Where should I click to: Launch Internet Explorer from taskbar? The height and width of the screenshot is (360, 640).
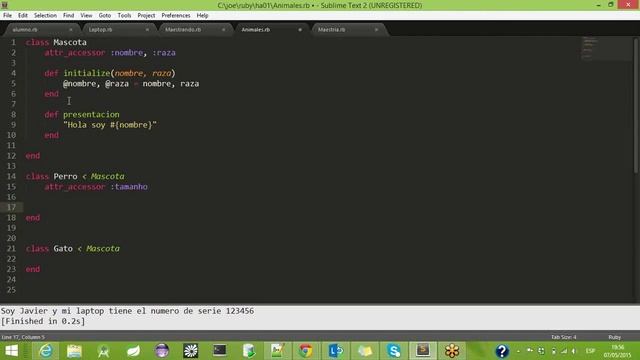[x=45, y=351]
